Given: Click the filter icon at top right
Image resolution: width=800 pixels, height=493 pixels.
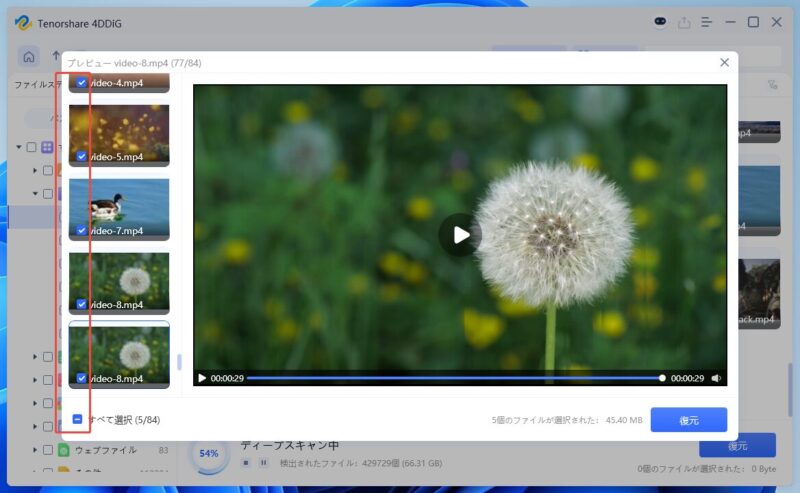Looking at the screenshot, I should 772,85.
